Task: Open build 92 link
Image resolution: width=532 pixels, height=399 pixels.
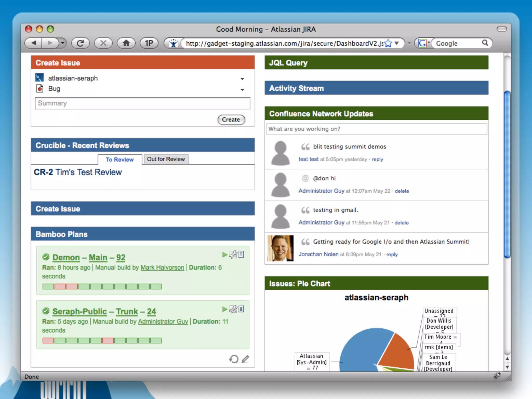Action: (x=121, y=257)
